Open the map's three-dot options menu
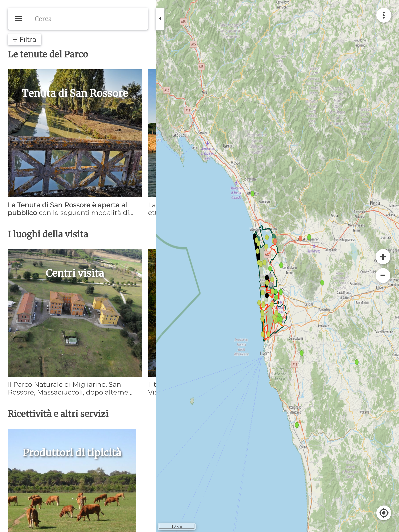This screenshot has width=399, height=532. pyautogui.click(x=384, y=15)
